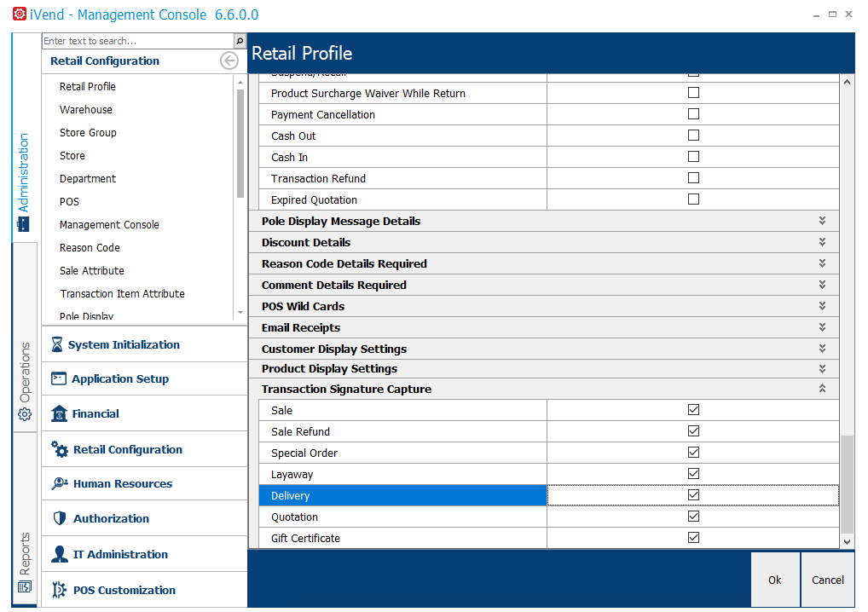Open the Application Setup menu
The height and width of the screenshot is (612, 868).
[x=144, y=379]
